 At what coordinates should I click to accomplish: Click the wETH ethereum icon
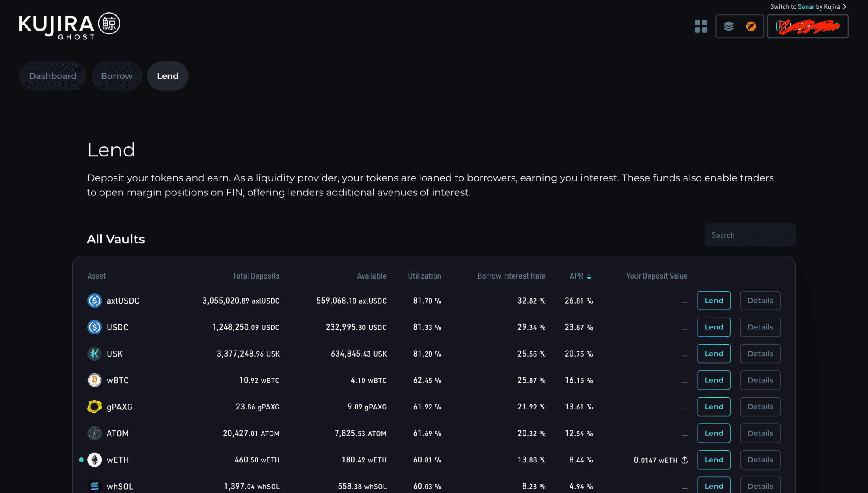click(x=95, y=460)
